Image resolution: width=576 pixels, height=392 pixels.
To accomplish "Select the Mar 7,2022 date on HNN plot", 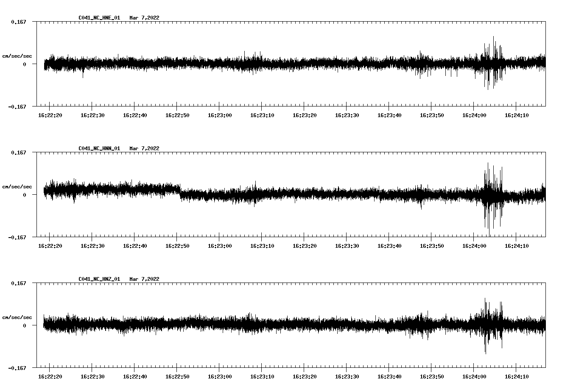I will pos(144,148).
